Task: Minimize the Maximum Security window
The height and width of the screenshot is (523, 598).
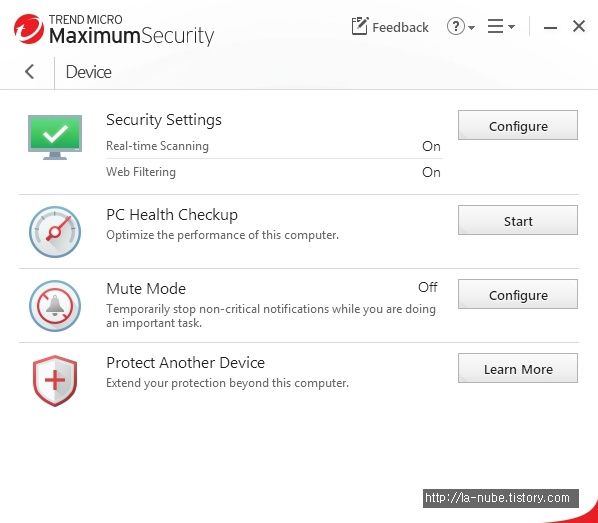Action: click(x=550, y=27)
